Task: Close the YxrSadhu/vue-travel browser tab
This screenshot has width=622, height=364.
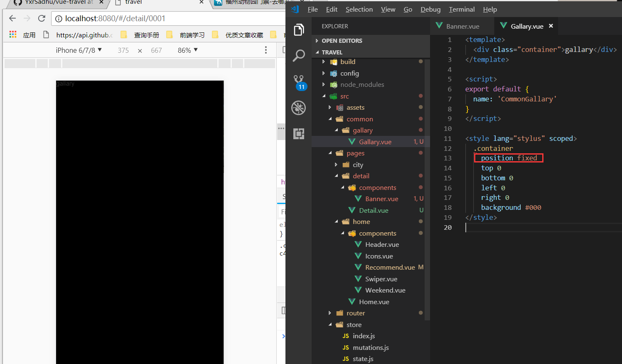Action: tap(101, 2)
